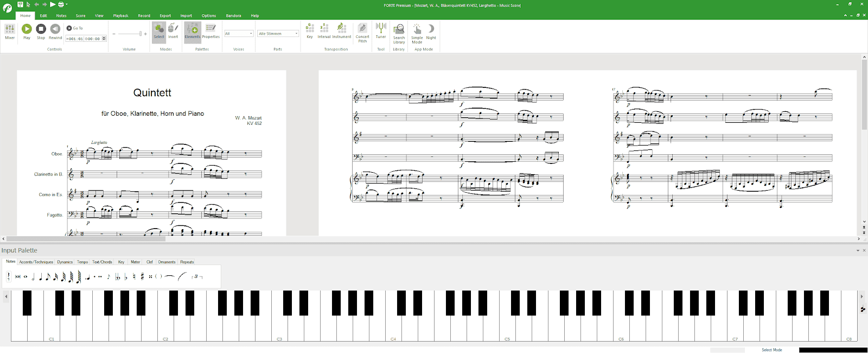Open Interval transposition

[324, 31]
